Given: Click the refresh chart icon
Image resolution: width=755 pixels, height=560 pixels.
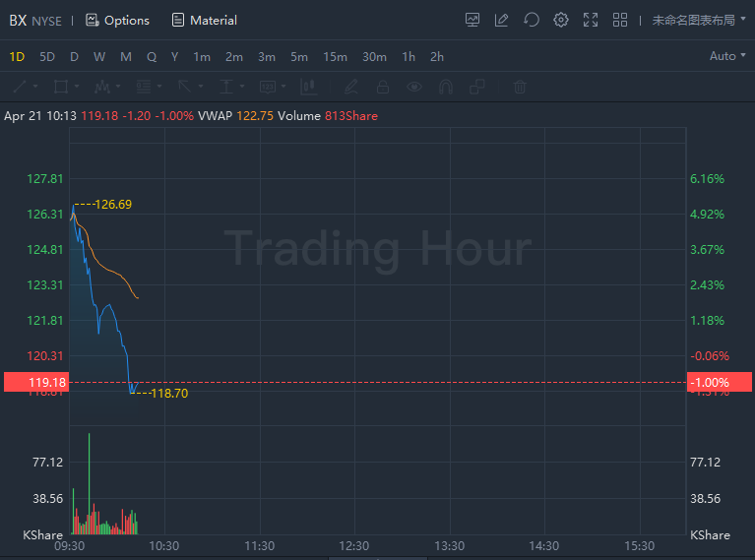Looking at the screenshot, I should pos(532,20).
